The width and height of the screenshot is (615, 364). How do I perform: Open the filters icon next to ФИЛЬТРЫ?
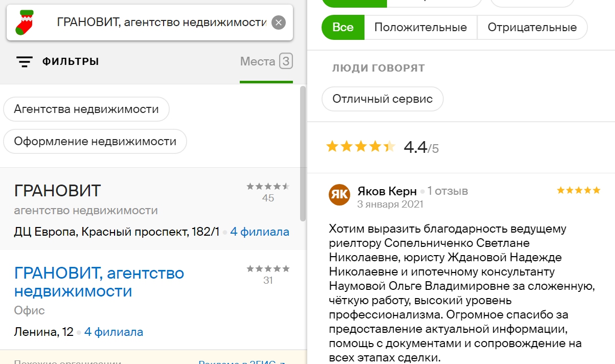(25, 62)
